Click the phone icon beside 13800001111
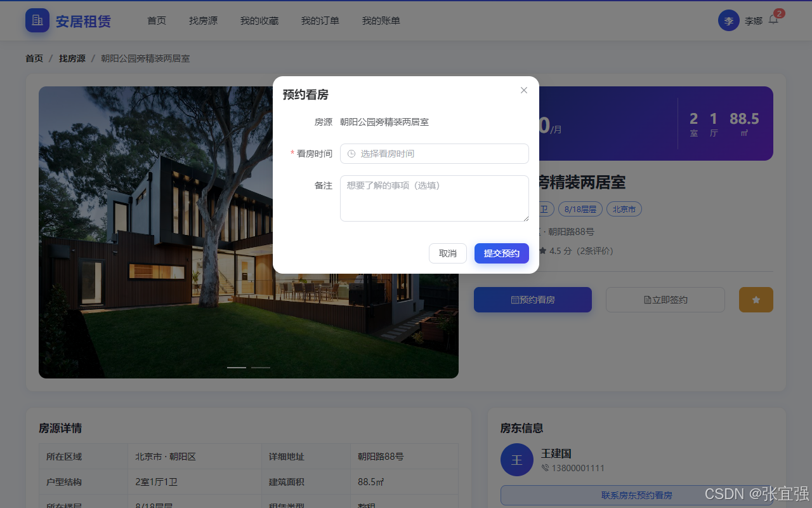 (545, 468)
